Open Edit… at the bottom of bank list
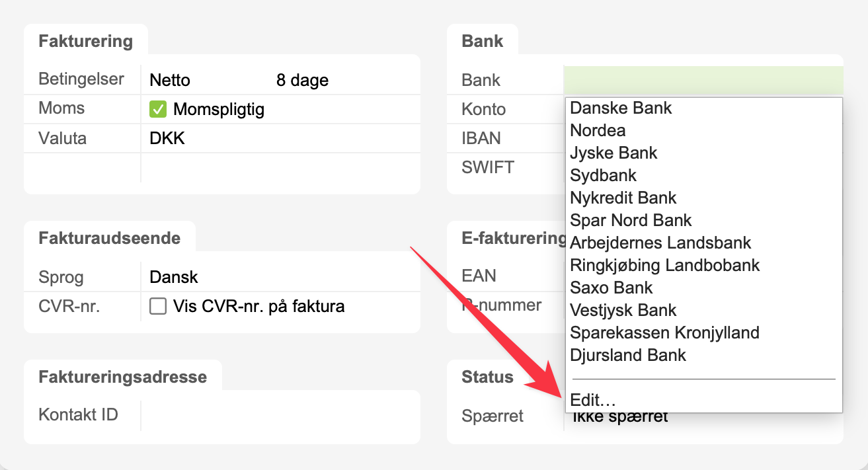The height and width of the screenshot is (470, 868). (593, 400)
